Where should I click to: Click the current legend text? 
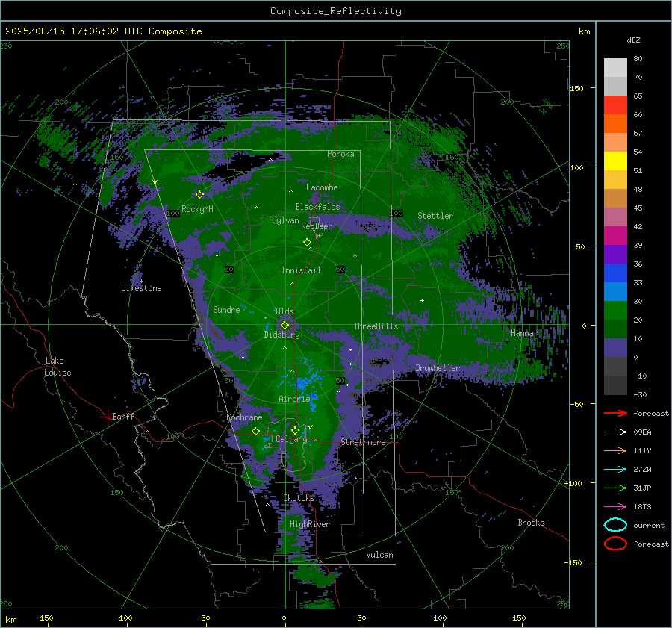648,526
